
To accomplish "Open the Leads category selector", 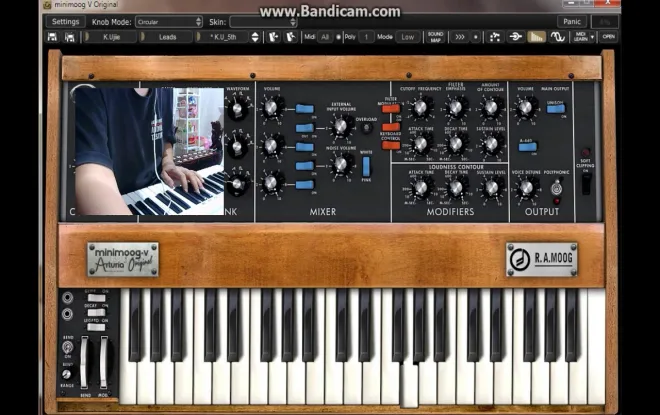I will 167,37.
